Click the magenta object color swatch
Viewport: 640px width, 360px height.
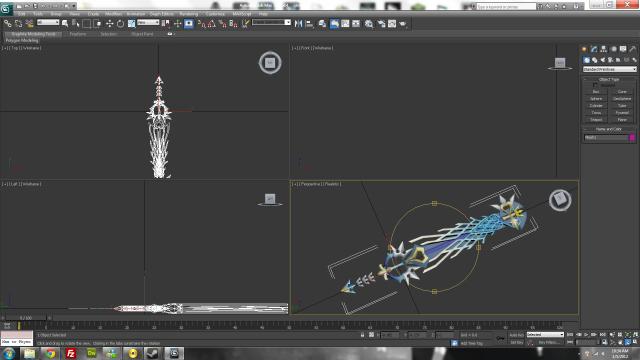[x=632, y=138]
